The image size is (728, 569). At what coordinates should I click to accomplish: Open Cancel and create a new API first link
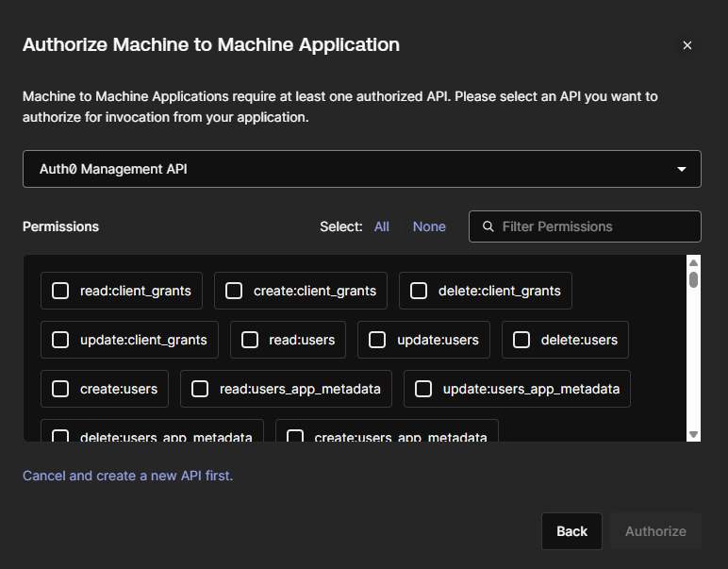point(127,476)
